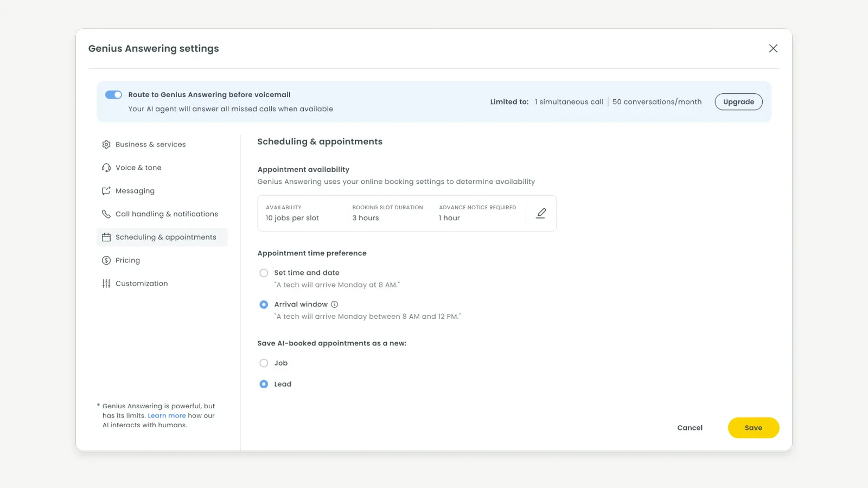Click 'A tech will arrive Monday at 8 AM' example
This screenshot has width=868, height=488.
click(337, 285)
